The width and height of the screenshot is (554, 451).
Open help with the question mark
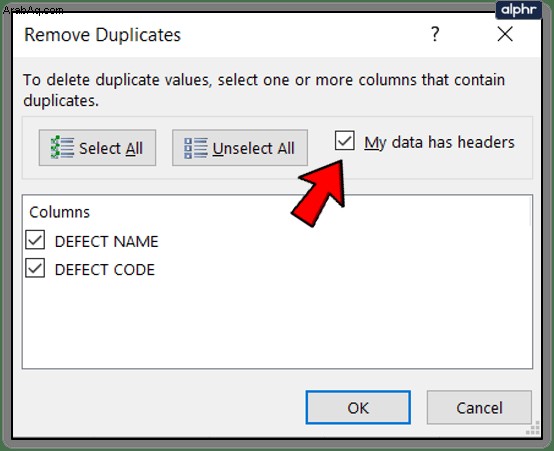(x=435, y=34)
